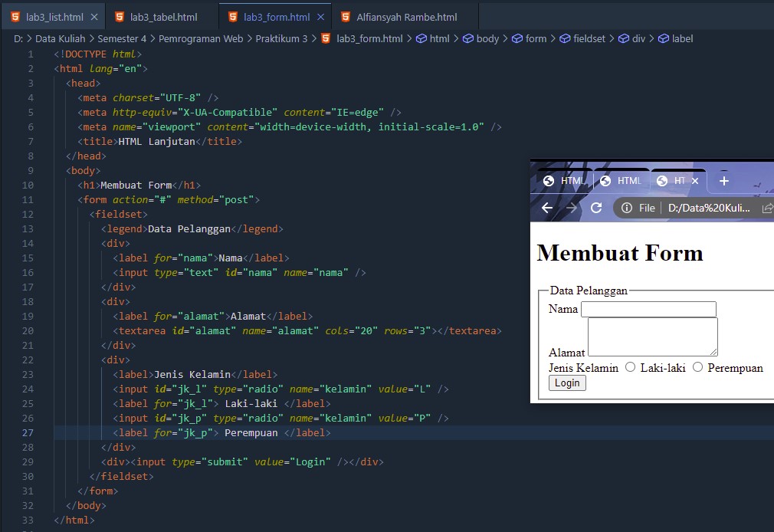This screenshot has height=532, width=774.
Task: Click the Login button in the form preview
Action: click(x=567, y=383)
